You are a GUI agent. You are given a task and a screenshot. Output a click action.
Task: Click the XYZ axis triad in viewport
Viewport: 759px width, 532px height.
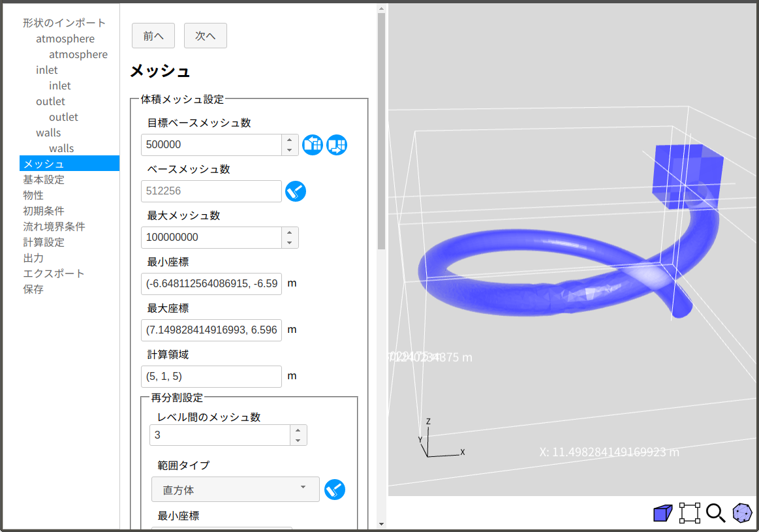(441, 439)
